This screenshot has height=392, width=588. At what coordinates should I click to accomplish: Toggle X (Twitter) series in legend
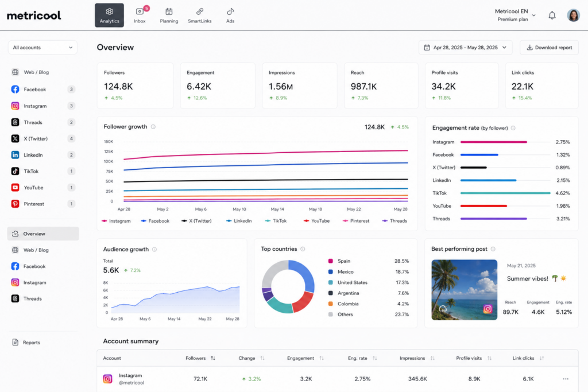tap(196, 221)
